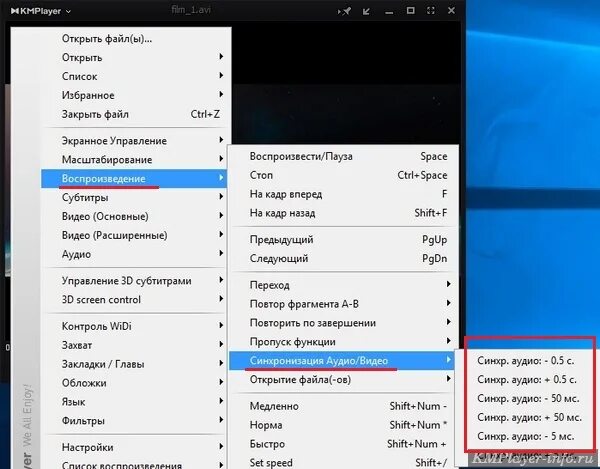Choose 'Медленно' playback speed
The image size is (600, 469).
342,406
